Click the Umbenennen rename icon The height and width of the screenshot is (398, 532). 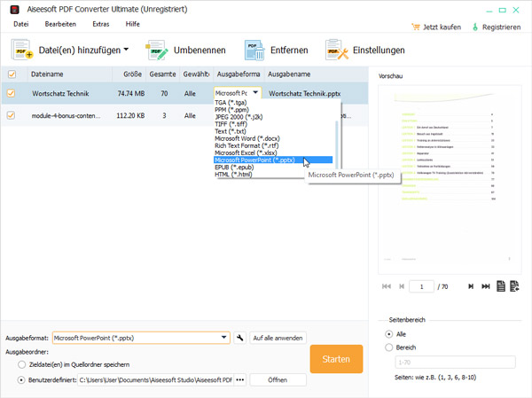(x=158, y=51)
